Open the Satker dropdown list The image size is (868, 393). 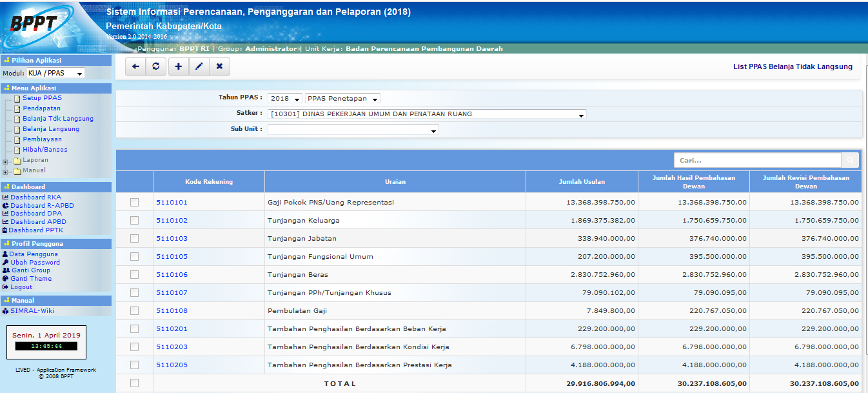pos(427,114)
